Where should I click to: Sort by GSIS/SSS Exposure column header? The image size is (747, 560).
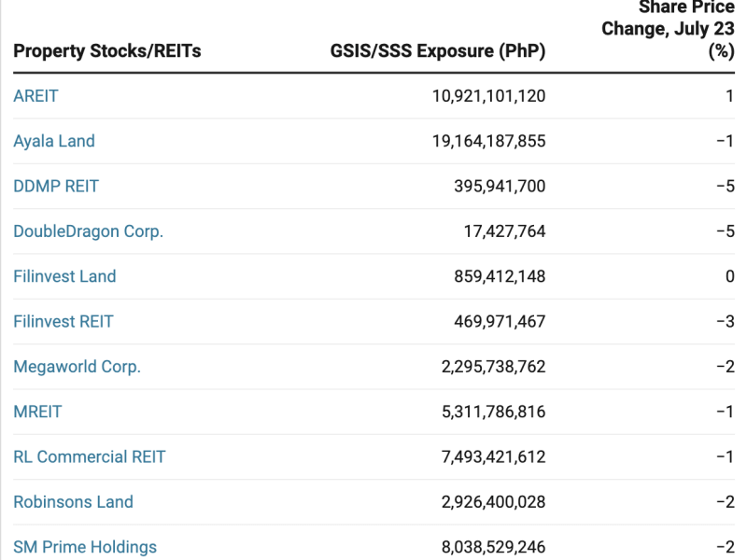tap(437, 51)
